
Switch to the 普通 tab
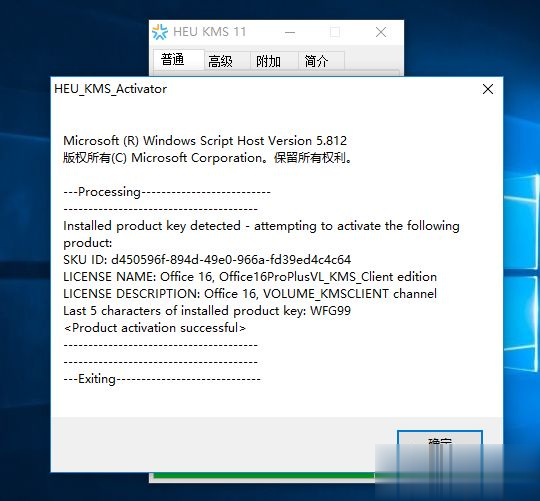178,60
